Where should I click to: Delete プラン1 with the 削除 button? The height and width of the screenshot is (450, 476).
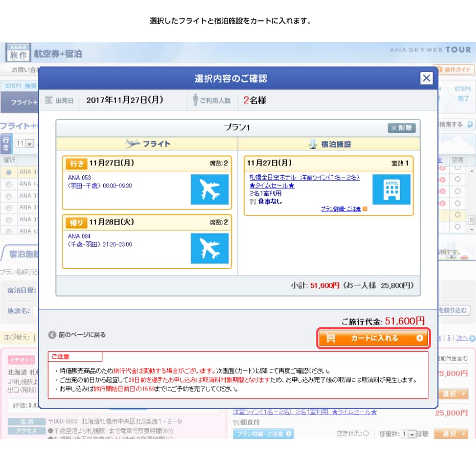click(401, 128)
